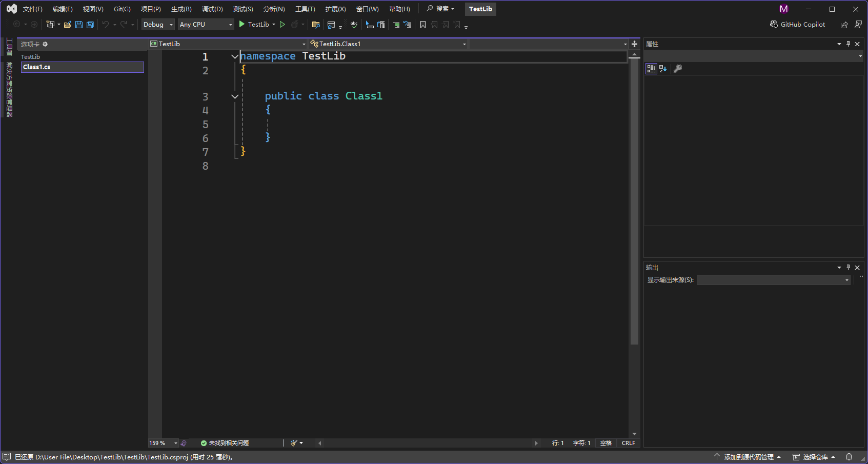Click the Open File folder icon
868x464 pixels.
pos(67,25)
